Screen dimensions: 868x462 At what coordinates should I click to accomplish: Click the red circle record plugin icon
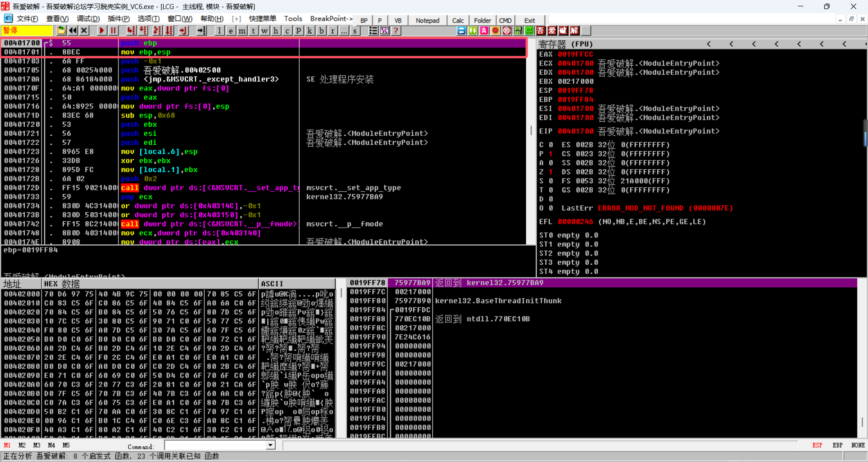tap(495, 31)
